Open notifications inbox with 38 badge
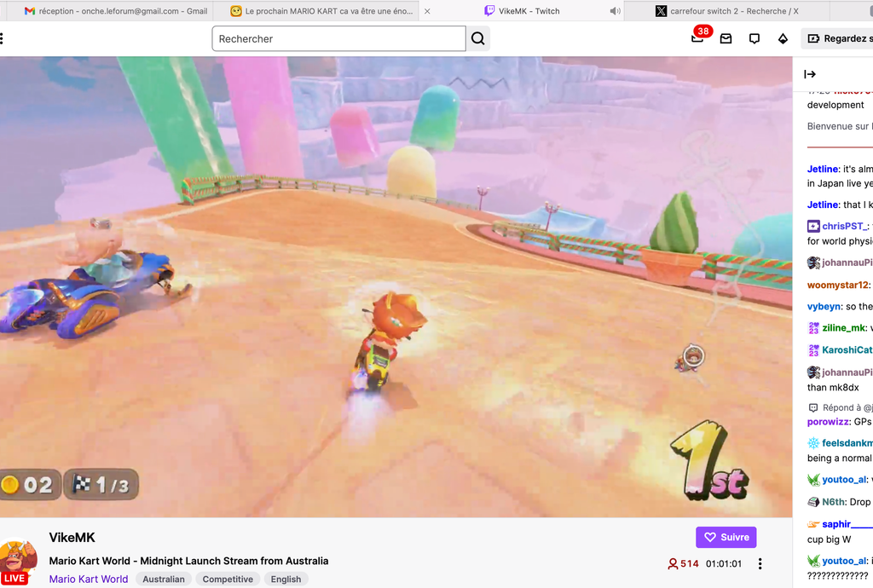Viewport: 873px width, 588px height. pos(697,37)
